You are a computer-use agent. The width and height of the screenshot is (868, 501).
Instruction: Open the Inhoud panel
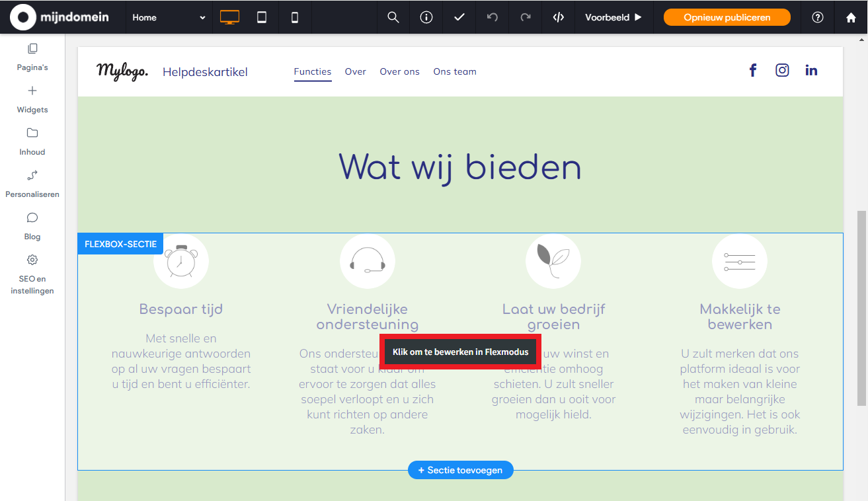(x=32, y=140)
